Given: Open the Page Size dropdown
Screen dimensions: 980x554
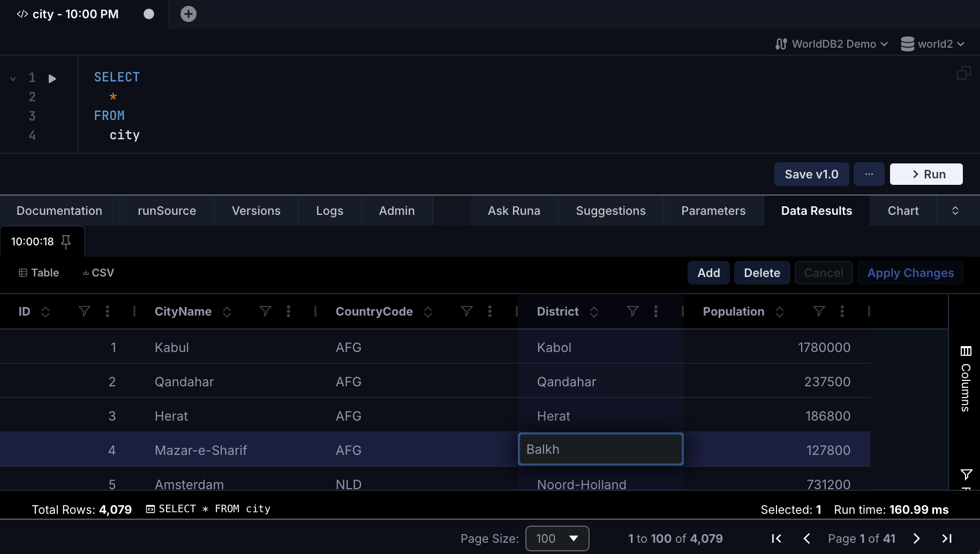Looking at the screenshot, I should tap(557, 538).
